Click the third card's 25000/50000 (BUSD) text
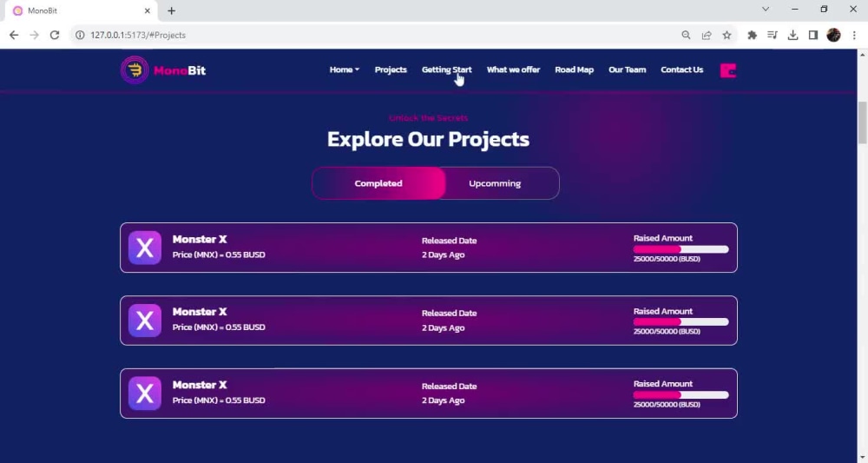Screen dimensions: 868x463 point(667,405)
